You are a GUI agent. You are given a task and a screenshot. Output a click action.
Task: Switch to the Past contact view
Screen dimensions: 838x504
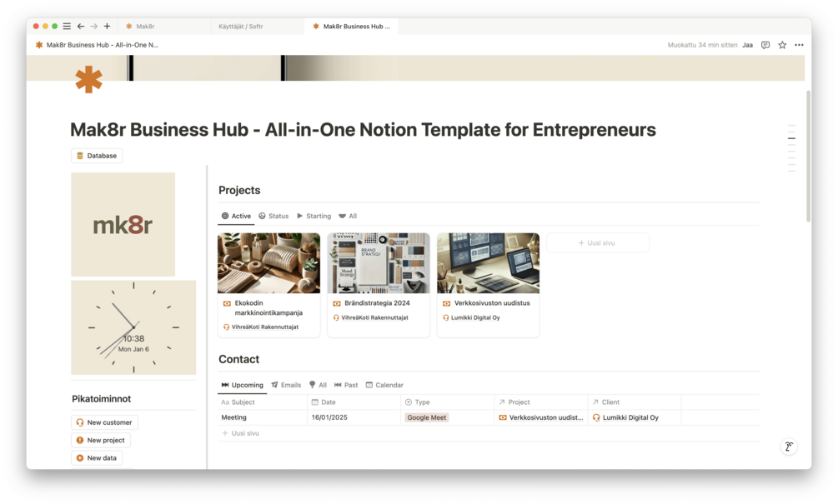(x=346, y=385)
